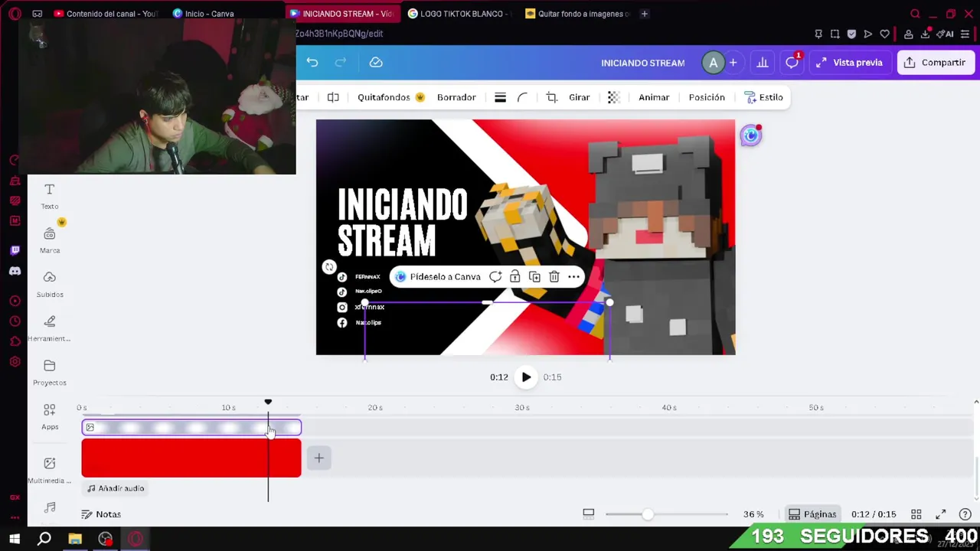The image size is (980, 551).
Task: Click the redo arrow in Canva header
Action: [x=341, y=63]
